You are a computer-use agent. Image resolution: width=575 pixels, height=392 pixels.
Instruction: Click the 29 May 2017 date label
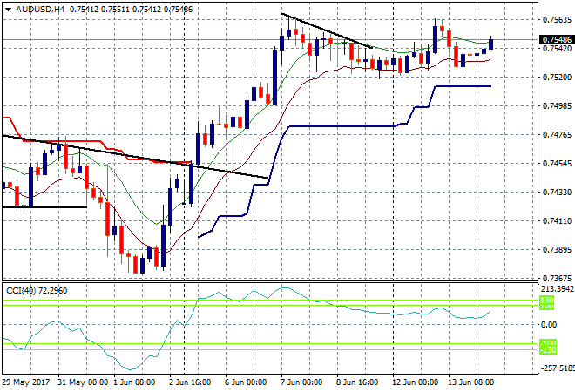pos(25,382)
